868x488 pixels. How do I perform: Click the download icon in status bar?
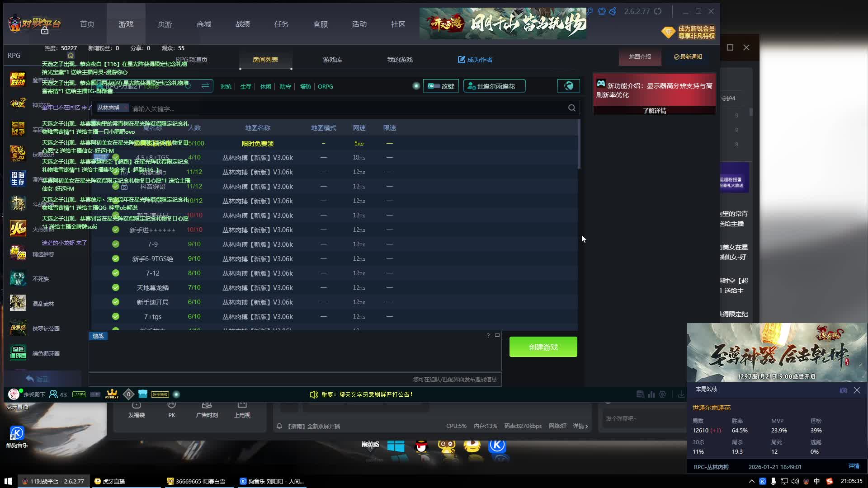coord(681,394)
